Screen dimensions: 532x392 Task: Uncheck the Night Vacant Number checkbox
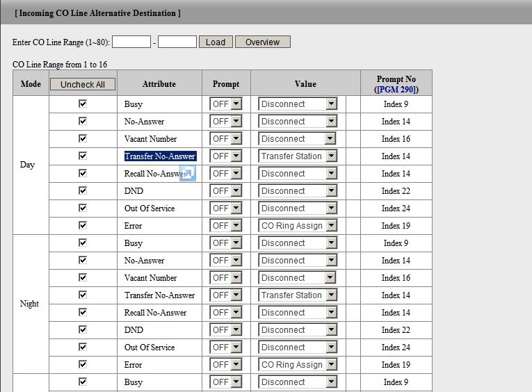pyautogui.click(x=83, y=277)
